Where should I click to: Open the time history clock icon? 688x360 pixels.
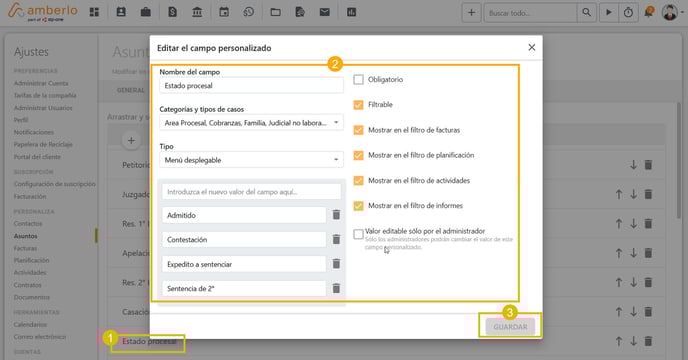(248, 12)
